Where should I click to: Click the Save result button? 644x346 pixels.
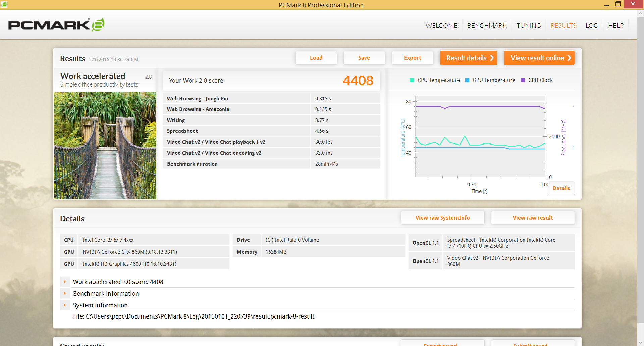(364, 58)
